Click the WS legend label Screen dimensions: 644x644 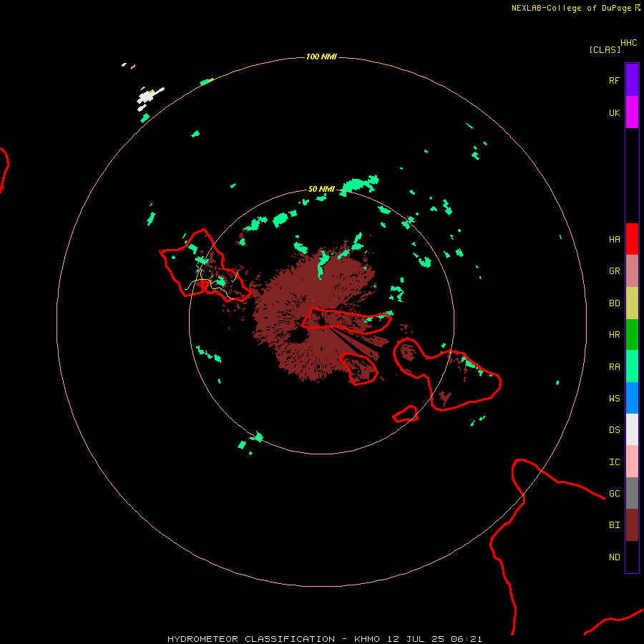(x=614, y=399)
